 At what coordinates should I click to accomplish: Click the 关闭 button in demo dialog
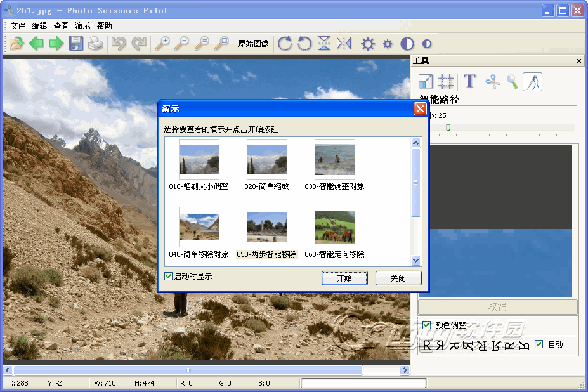[x=398, y=278]
